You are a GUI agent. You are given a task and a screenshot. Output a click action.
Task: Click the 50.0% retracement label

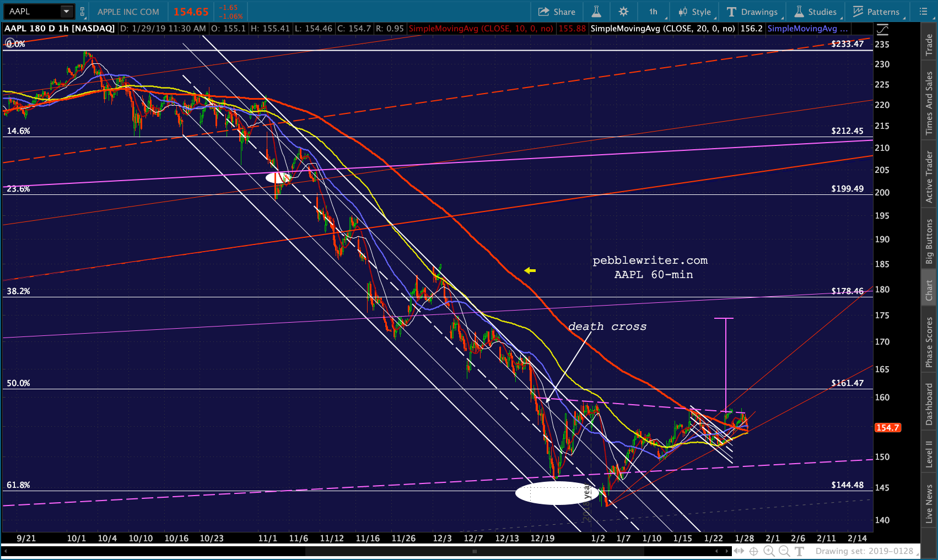(18, 383)
